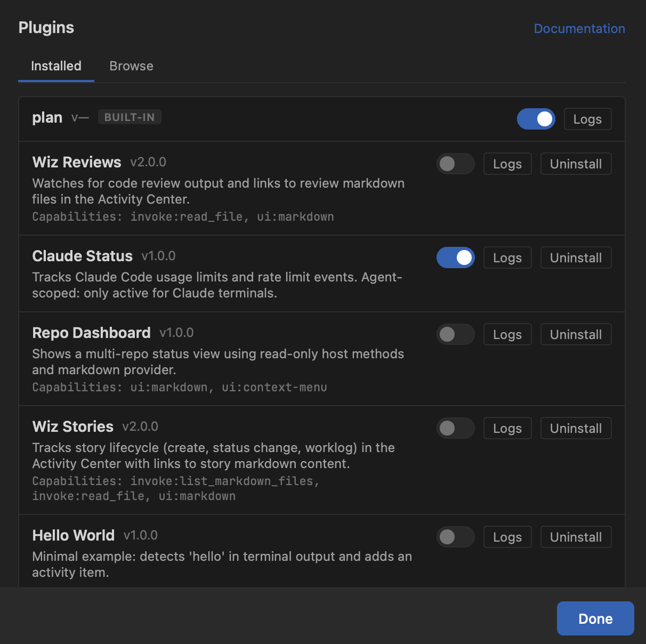Enable the Repo Dashboard plugin
Screen dimensions: 646x644
click(x=455, y=334)
